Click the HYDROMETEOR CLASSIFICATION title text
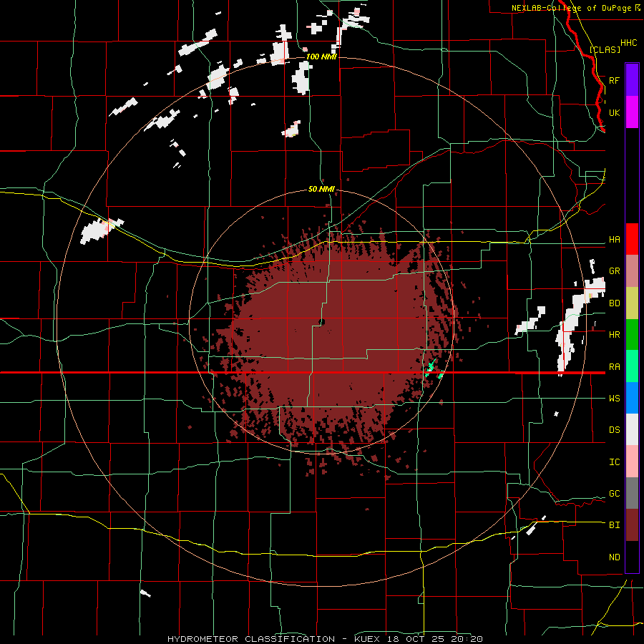Image resolution: width=644 pixels, height=644 pixels. (251, 639)
